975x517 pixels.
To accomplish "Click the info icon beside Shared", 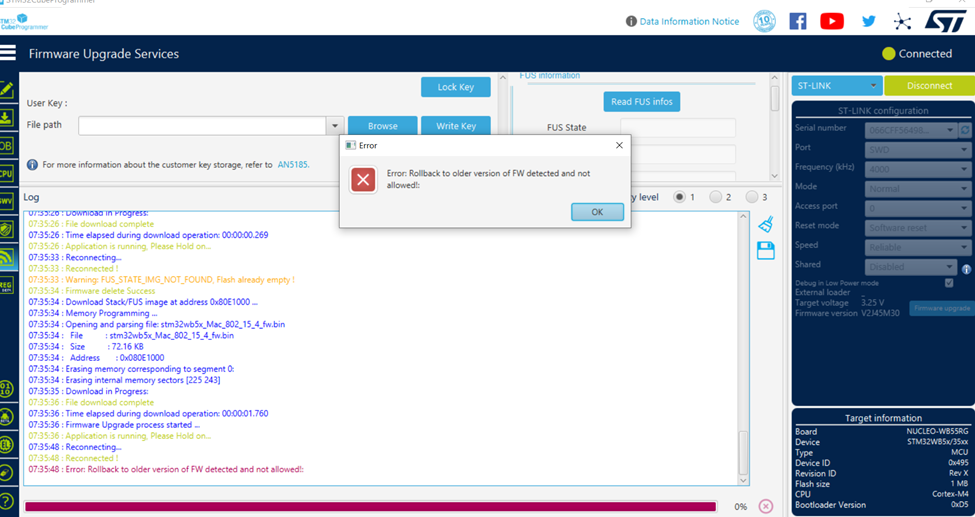I will [x=966, y=269].
